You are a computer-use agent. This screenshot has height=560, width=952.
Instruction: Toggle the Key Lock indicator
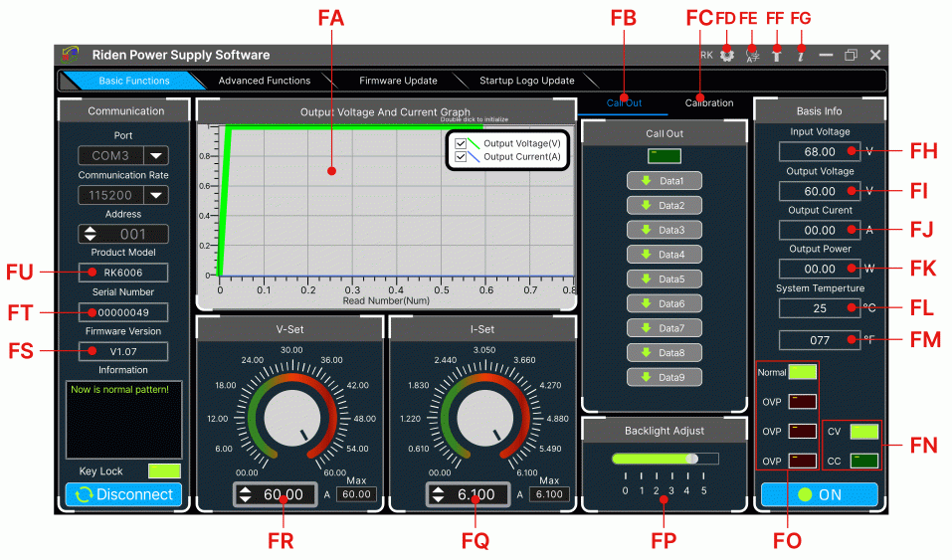[x=164, y=470]
